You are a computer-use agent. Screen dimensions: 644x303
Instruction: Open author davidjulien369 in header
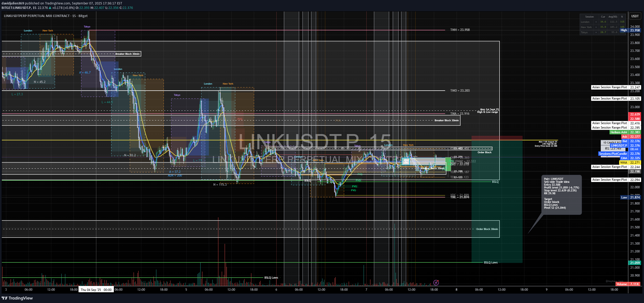pyautogui.click(x=13, y=3)
